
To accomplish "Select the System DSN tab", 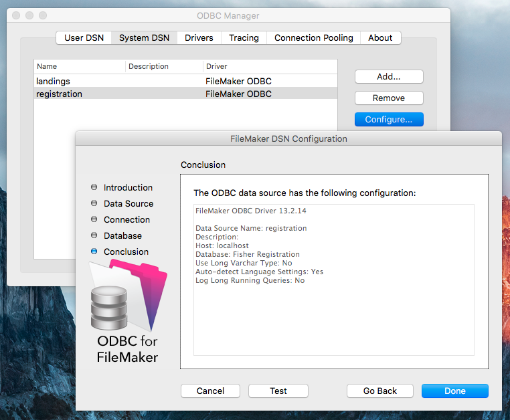I will pos(144,37).
